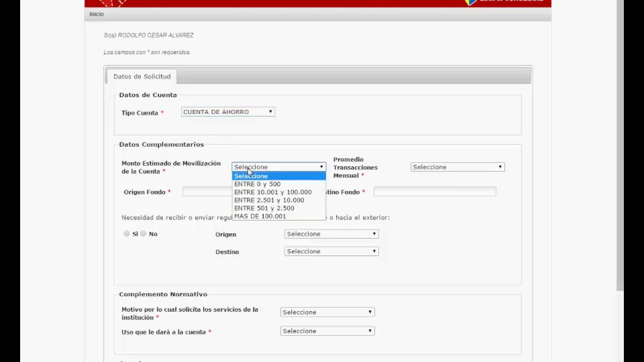Open Motivo por el cual solicita dropdown
The image size is (644, 362).
[328, 312]
